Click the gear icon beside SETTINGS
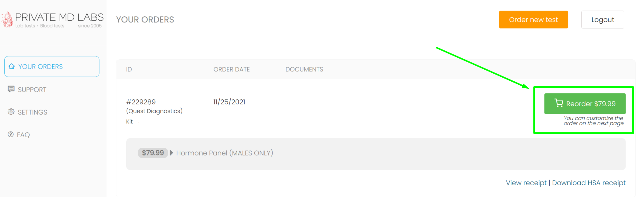The image size is (644, 197). coord(11,112)
